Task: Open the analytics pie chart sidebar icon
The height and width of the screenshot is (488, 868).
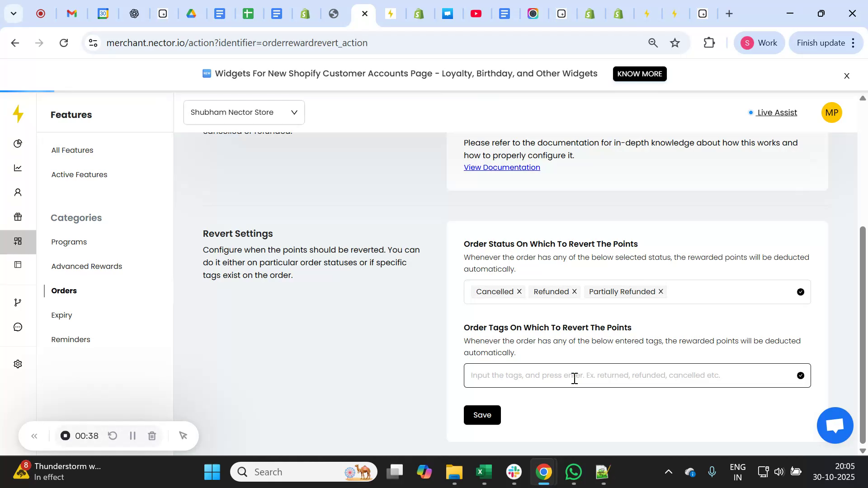Action: (x=18, y=144)
